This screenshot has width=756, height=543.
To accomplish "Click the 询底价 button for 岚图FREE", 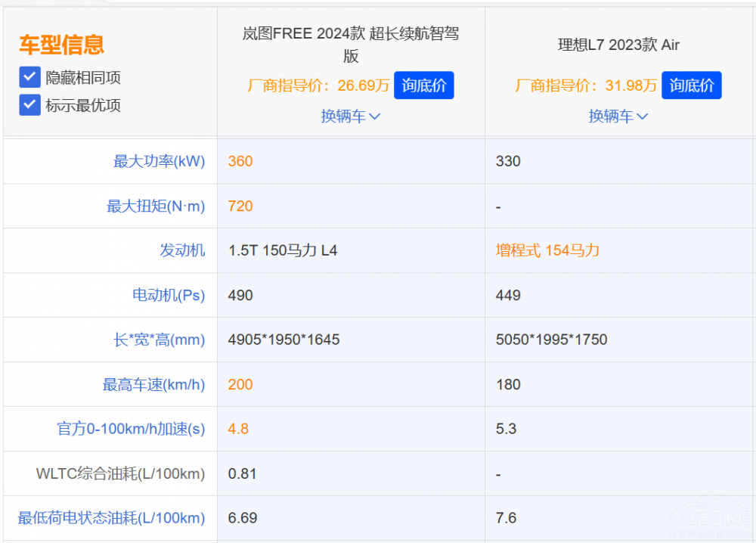I will [x=423, y=85].
